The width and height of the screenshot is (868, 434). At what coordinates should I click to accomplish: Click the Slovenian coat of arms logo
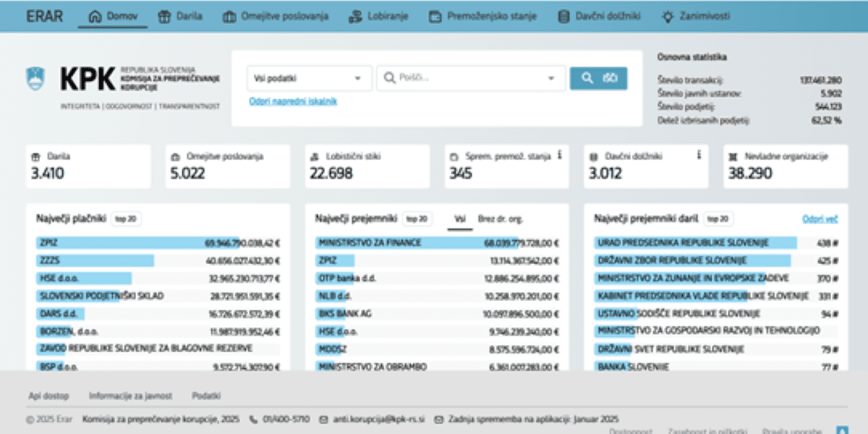point(35,78)
